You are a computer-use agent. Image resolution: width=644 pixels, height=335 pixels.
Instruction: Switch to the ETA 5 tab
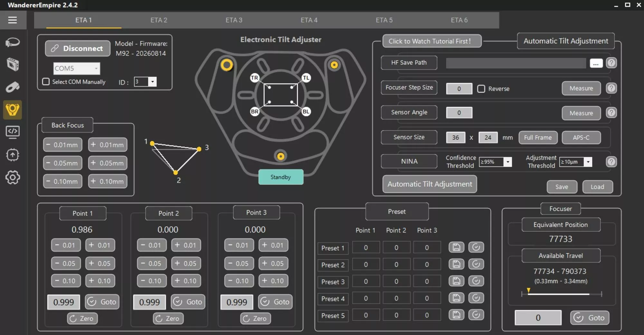pos(384,20)
